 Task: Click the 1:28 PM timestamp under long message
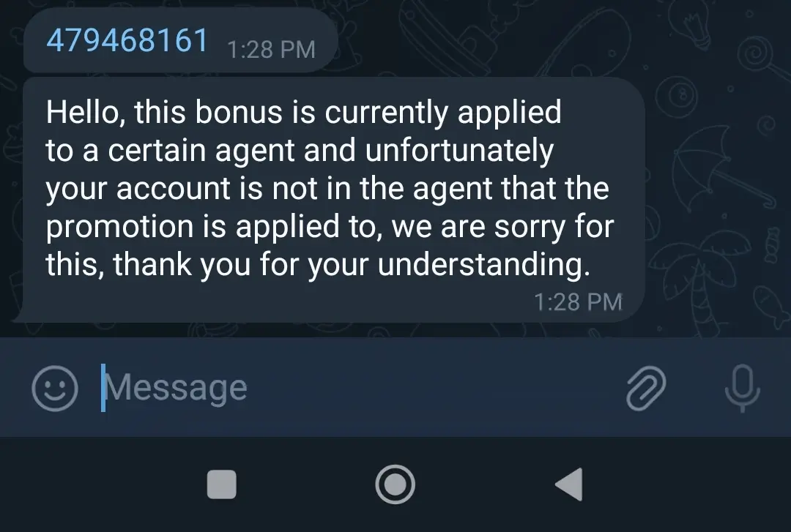[x=578, y=302]
